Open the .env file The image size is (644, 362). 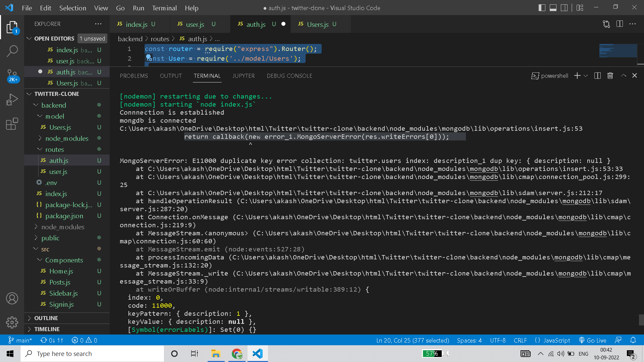pyautogui.click(x=67, y=182)
